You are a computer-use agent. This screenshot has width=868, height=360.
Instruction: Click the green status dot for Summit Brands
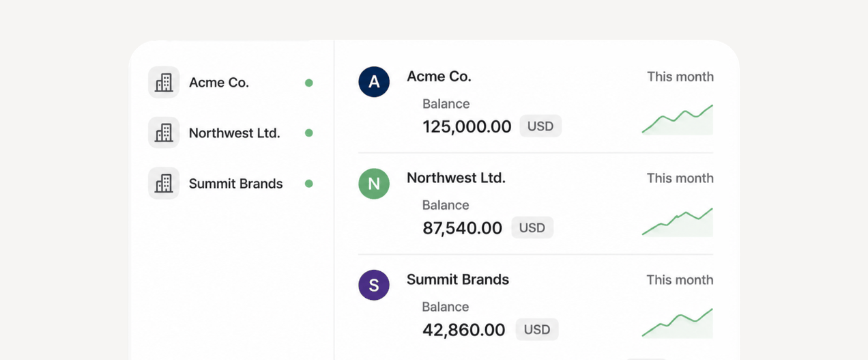[309, 183]
